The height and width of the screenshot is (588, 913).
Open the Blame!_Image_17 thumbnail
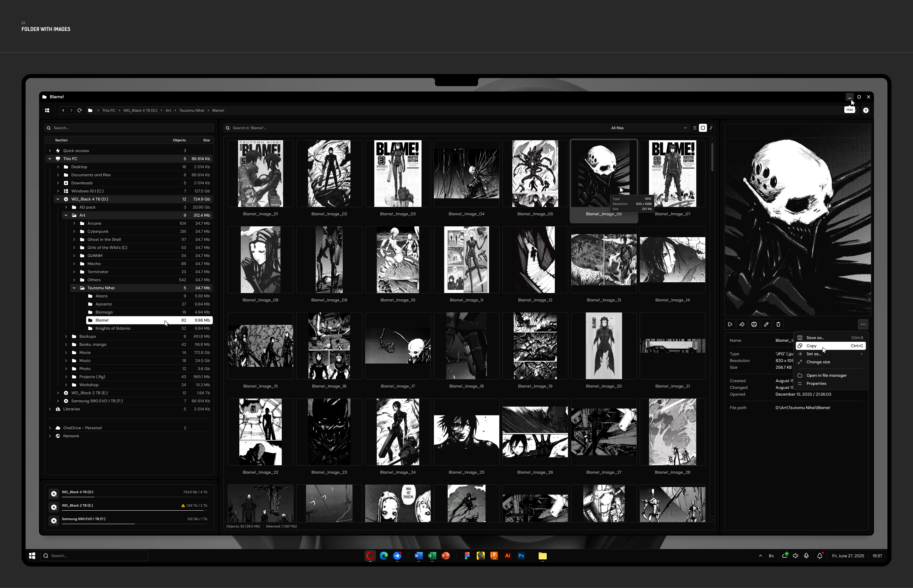[x=398, y=346]
